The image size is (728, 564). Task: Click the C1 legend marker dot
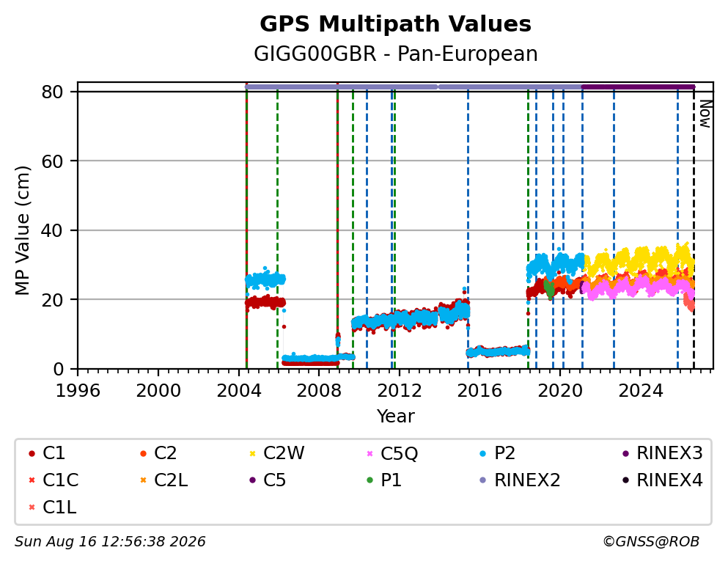point(32,453)
